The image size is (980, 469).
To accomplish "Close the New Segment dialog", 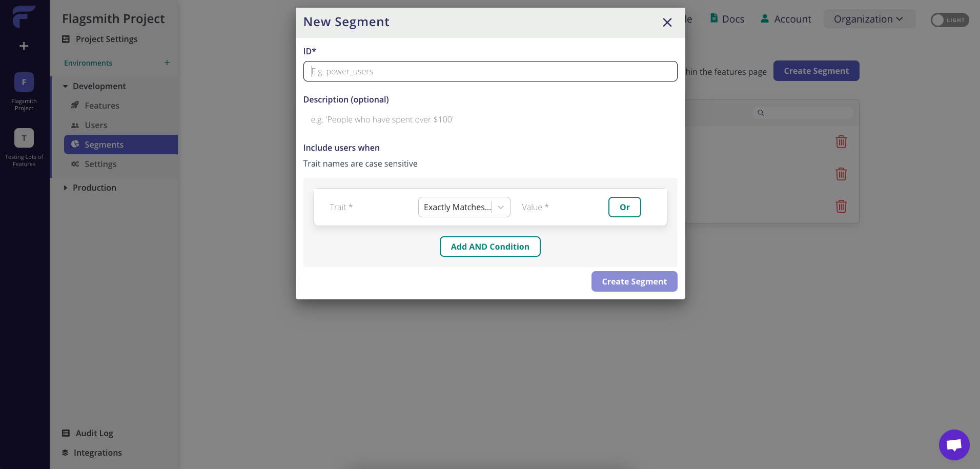I will tap(667, 23).
